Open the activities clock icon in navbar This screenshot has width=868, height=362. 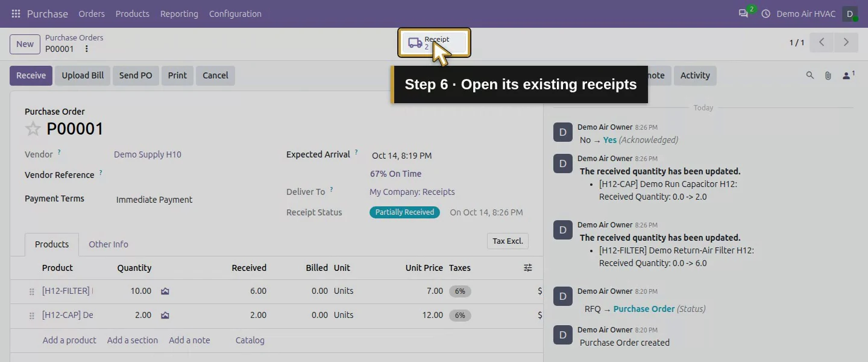point(766,13)
